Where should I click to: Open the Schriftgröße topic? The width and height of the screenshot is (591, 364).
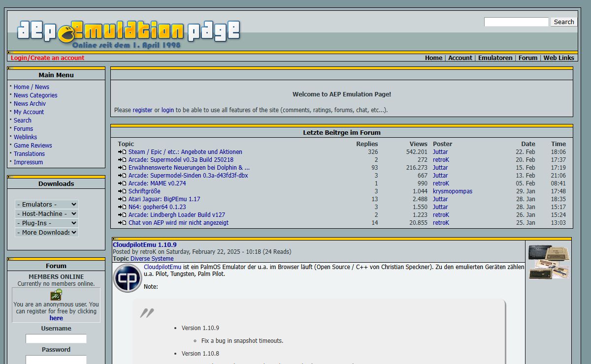144,191
